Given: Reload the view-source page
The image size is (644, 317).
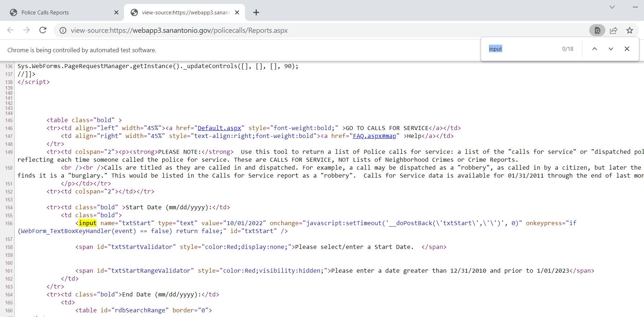Looking at the screenshot, I should click(x=43, y=30).
